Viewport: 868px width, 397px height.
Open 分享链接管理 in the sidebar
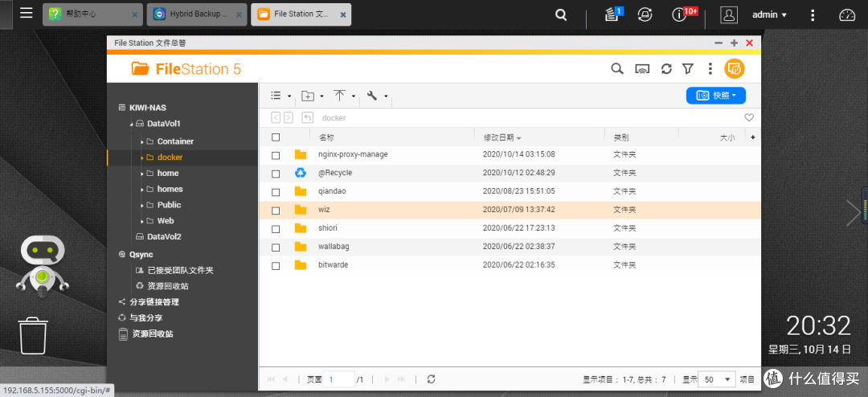click(x=154, y=302)
